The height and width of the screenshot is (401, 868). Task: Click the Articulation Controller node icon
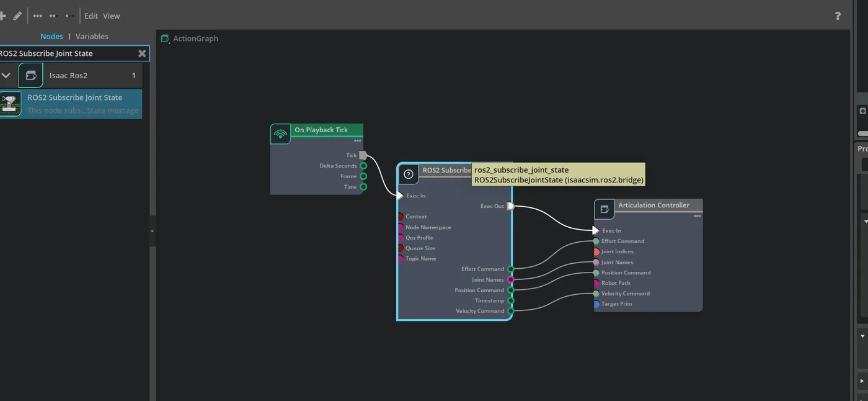604,209
